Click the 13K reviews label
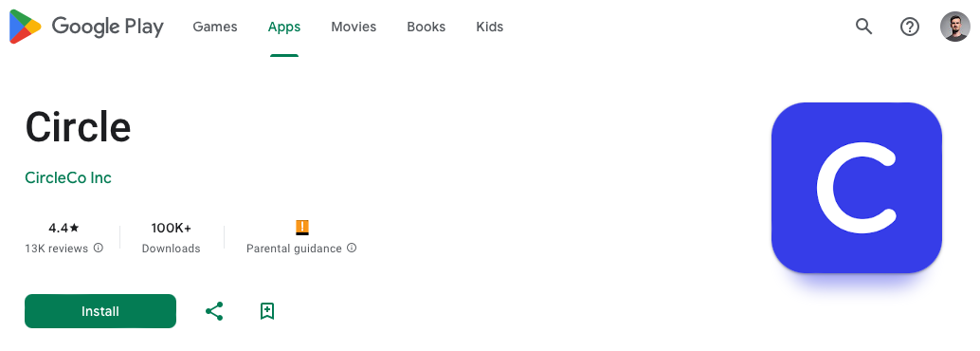 click(57, 249)
